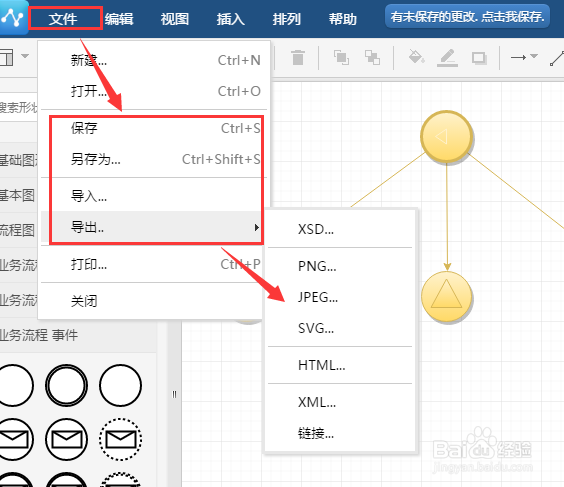Viewport: 564px width, 487px height.
Task: Click the shape search field
Action: (19, 107)
